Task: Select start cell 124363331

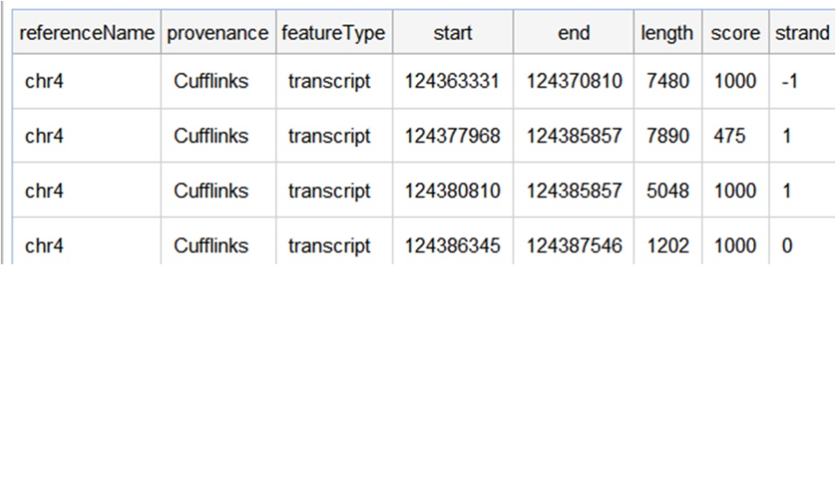Action: [453, 81]
